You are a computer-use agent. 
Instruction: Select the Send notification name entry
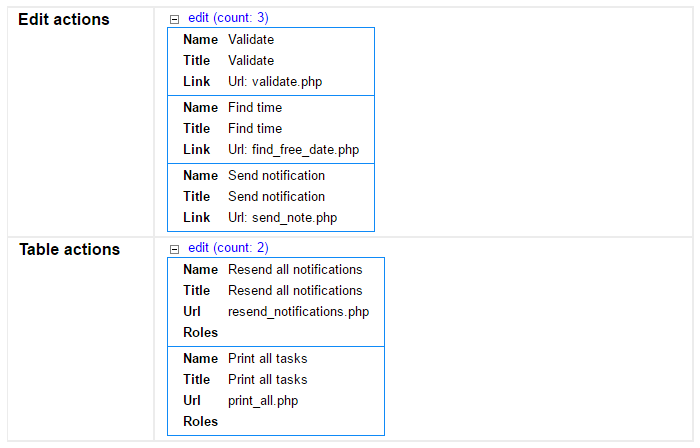coord(276,175)
